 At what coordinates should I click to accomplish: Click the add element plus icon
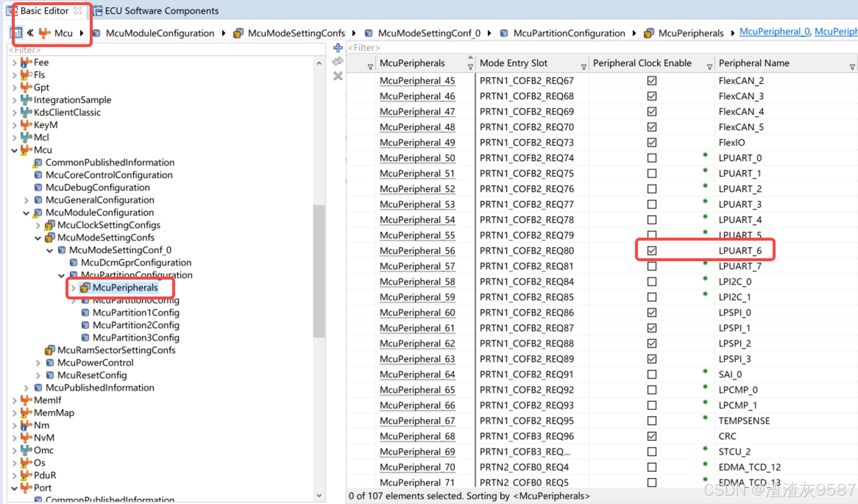[338, 48]
